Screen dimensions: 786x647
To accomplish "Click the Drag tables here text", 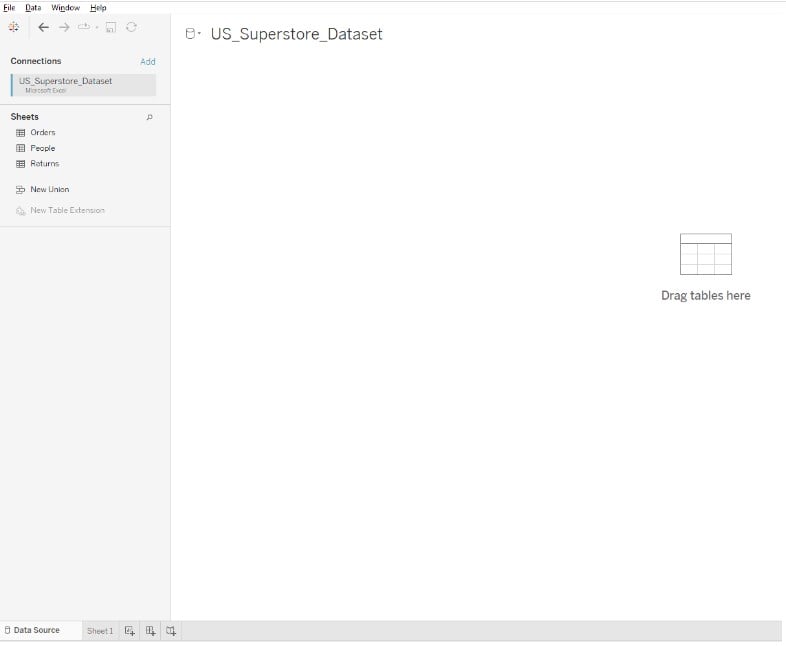I will (705, 296).
